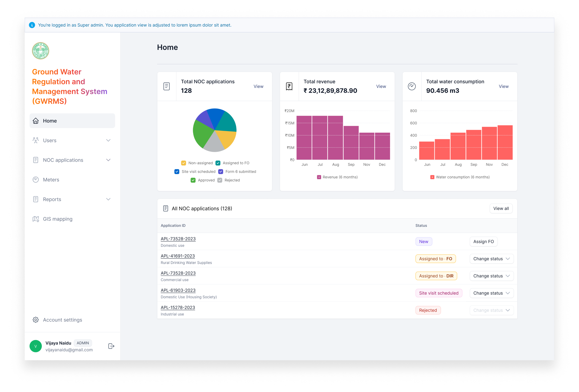Click the logout icon beside Vijaya Naidu
Image resolution: width=579 pixels, height=392 pixels.
(111, 346)
